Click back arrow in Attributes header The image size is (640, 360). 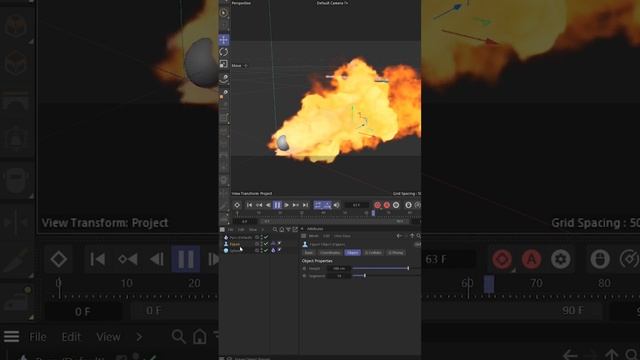[399, 236]
